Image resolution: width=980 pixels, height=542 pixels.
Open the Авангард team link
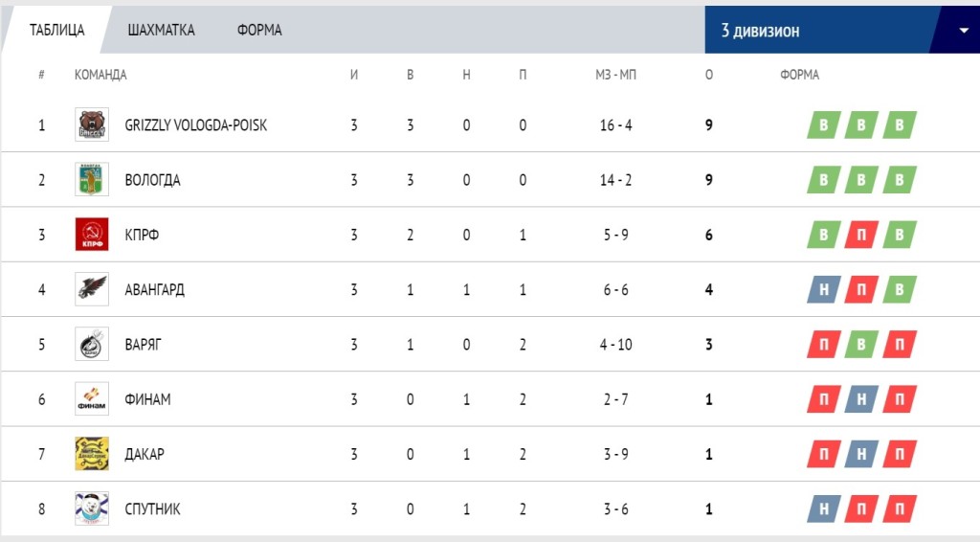[154, 289]
